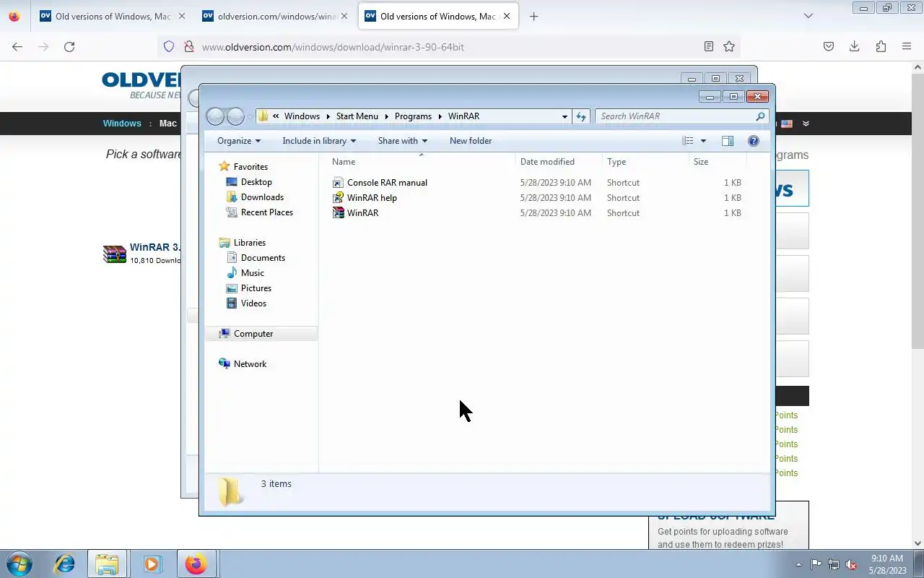Open the view options dropdown arrow

point(703,141)
